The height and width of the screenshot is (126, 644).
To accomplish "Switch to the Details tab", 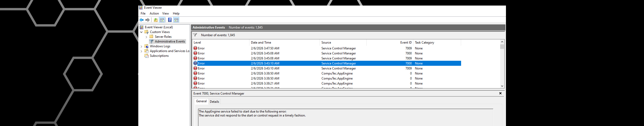I will pos(214,102).
